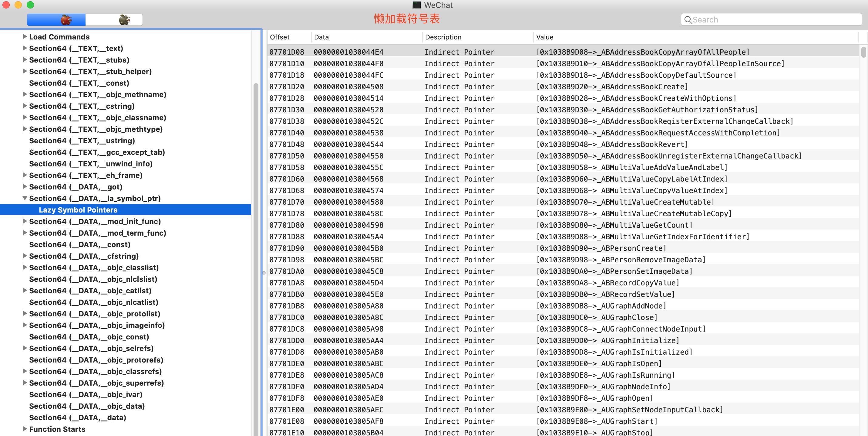Select Section64 (__TEXT,__ustring) row

point(125,141)
